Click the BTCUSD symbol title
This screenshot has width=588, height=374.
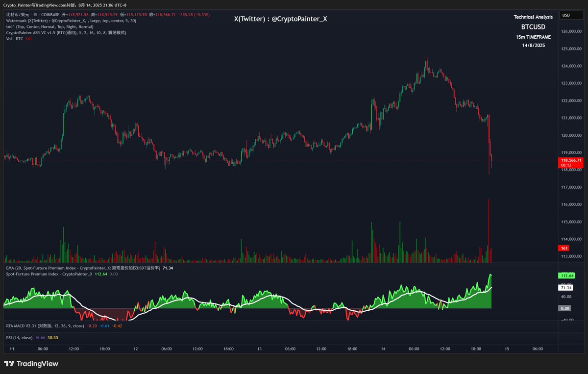click(533, 27)
